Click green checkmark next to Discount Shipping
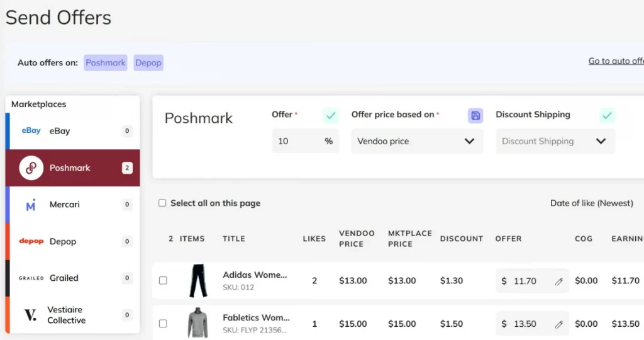This screenshot has height=340, width=644. 607,115
